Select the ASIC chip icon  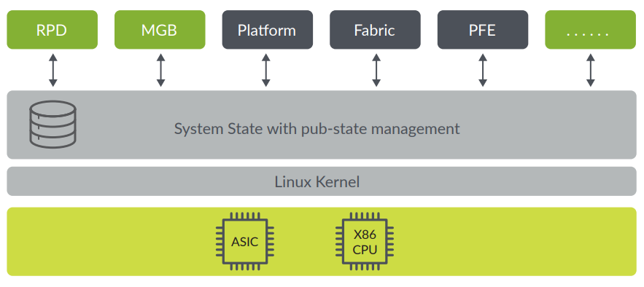click(x=245, y=241)
